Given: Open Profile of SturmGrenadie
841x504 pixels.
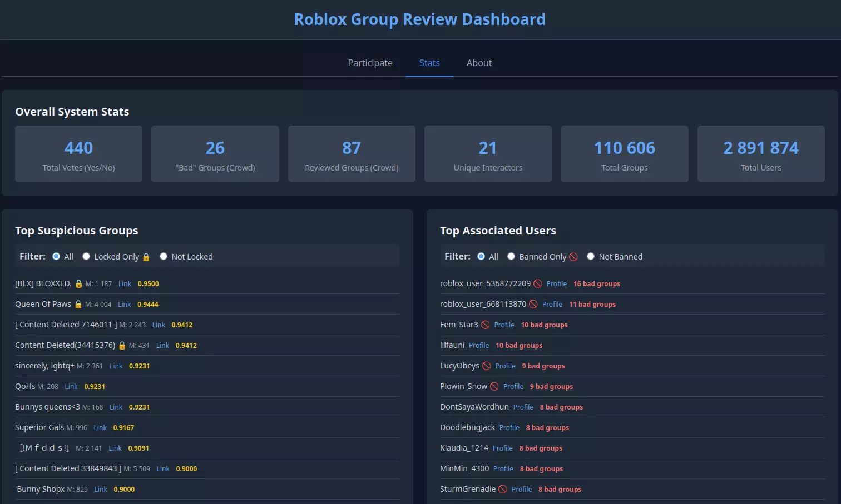Looking at the screenshot, I should click(x=522, y=490).
